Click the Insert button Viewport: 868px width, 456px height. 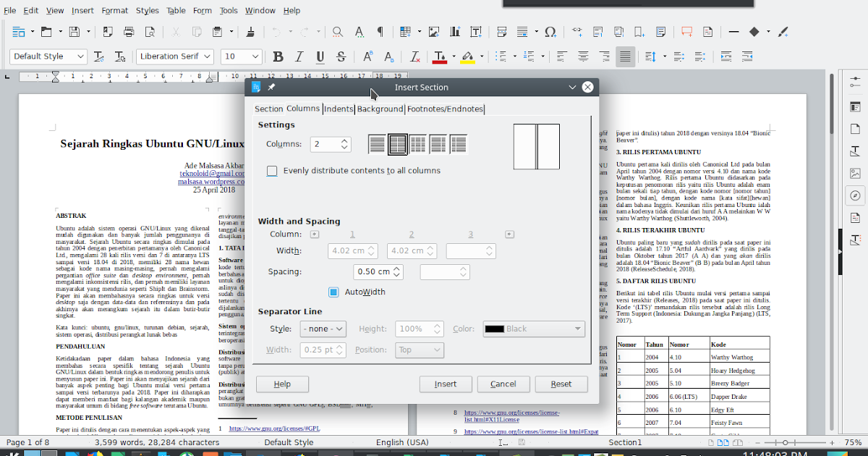[x=446, y=384]
